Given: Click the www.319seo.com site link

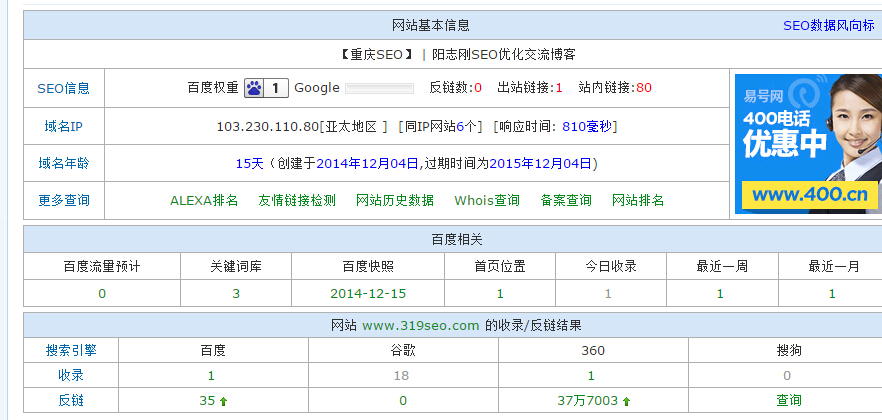Looking at the screenshot, I should pos(421,325).
